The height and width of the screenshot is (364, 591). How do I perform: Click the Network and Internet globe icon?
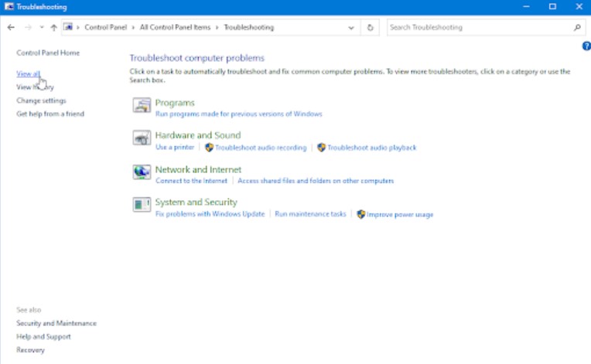[142, 172]
